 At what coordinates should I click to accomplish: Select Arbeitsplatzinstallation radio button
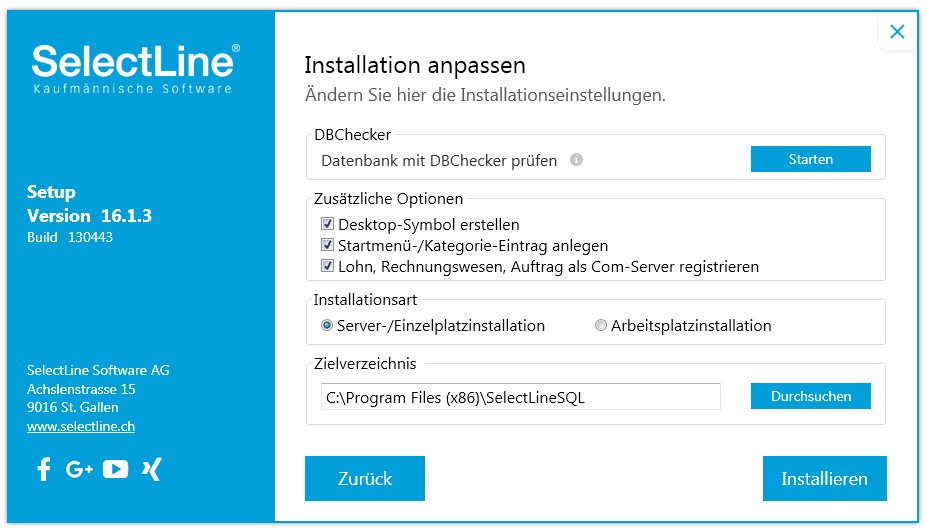[601, 325]
